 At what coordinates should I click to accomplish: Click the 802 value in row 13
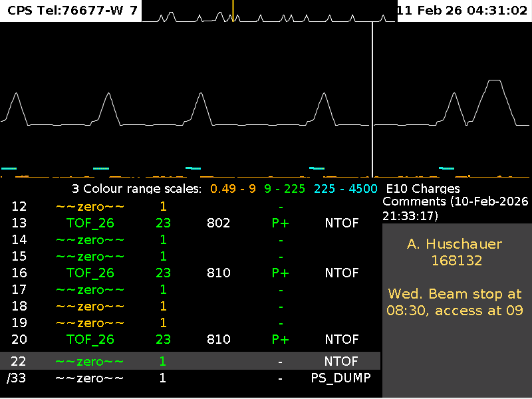[219, 223]
